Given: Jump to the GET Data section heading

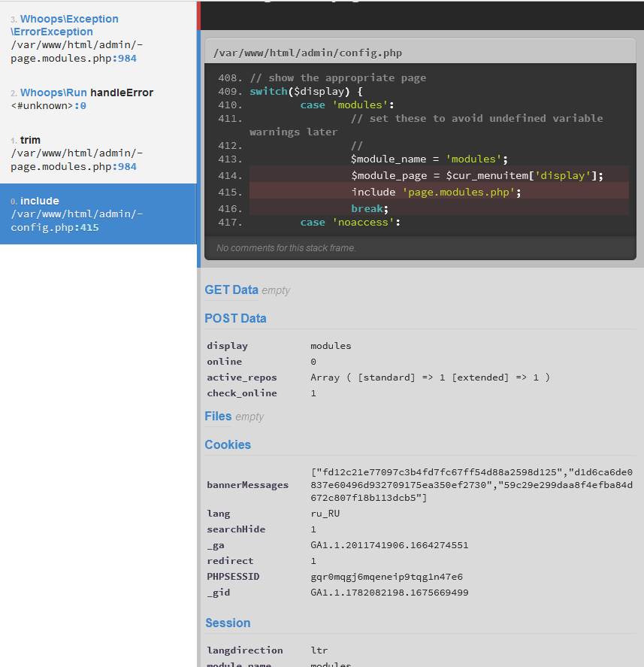Looking at the screenshot, I should coord(231,290).
